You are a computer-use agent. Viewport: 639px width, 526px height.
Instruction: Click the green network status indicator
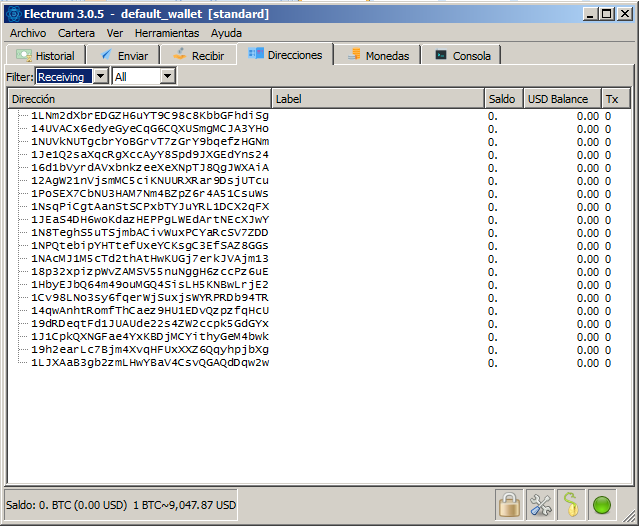[602, 505]
